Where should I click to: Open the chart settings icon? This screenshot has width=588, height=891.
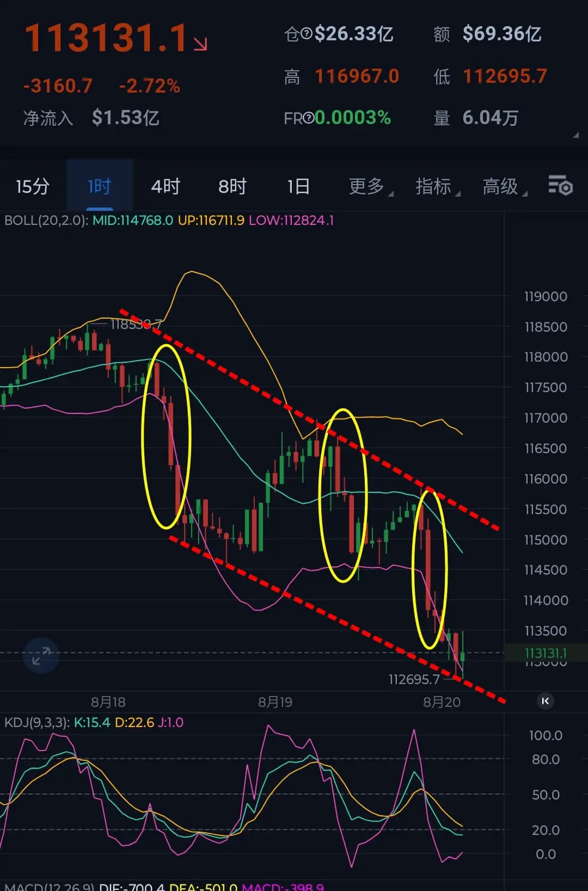click(x=560, y=185)
